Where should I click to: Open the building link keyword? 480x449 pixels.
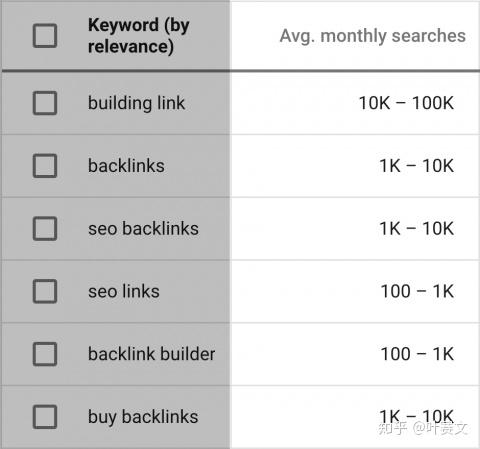coord(136,103)
